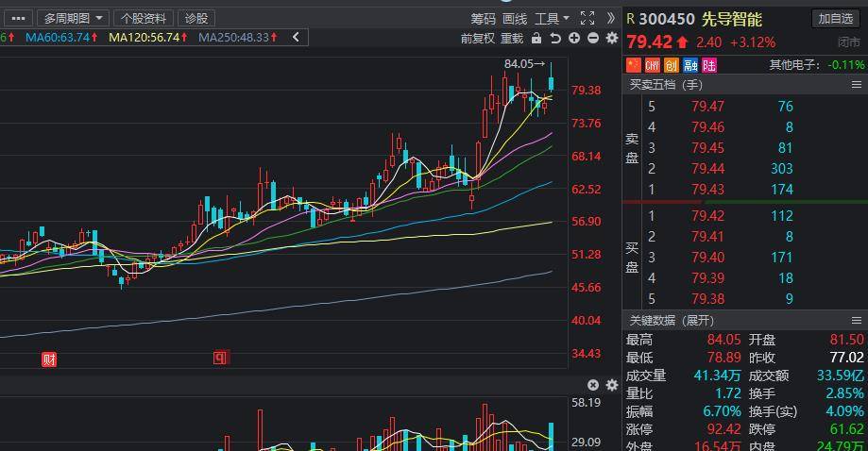The height and width of the screenshot is (451, 868).
Task: Open main chart settings gear icon
Action: (611, 38)
